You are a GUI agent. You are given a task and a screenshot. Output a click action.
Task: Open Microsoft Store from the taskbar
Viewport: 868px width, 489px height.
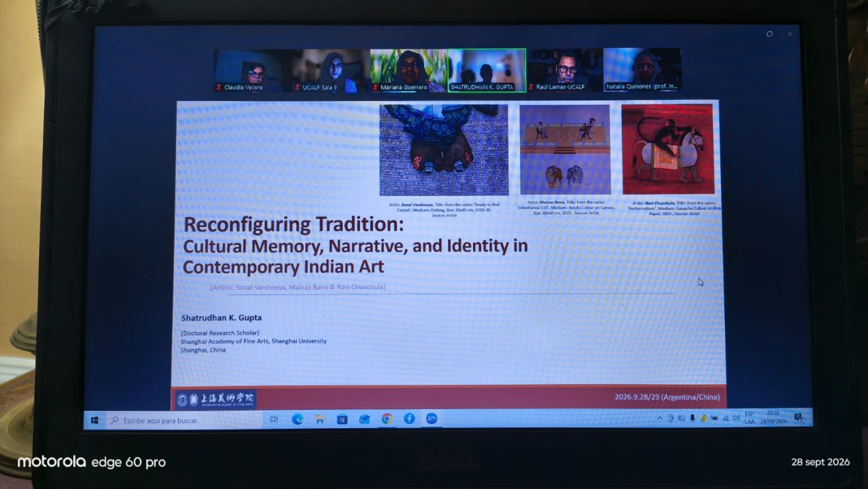coord(342,419)
